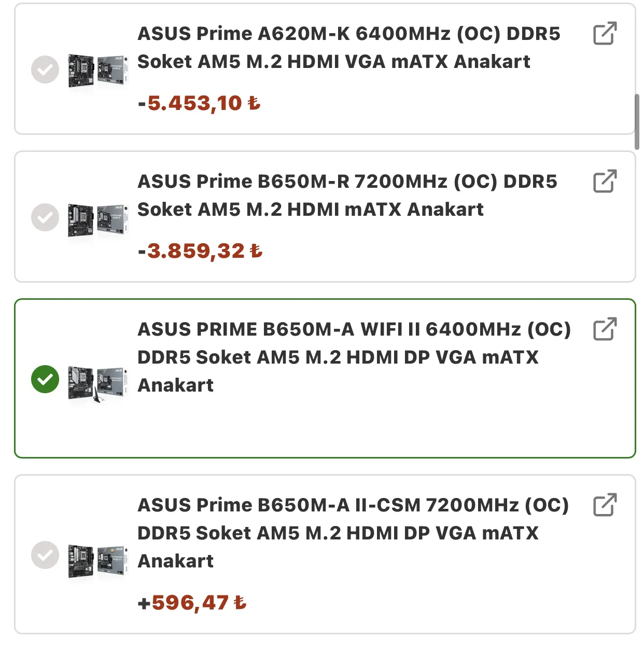The height and width of the screenshot is (652, 644).
Task: Click the B650M-R motherboard thumbnail
Action: (97, 219)
